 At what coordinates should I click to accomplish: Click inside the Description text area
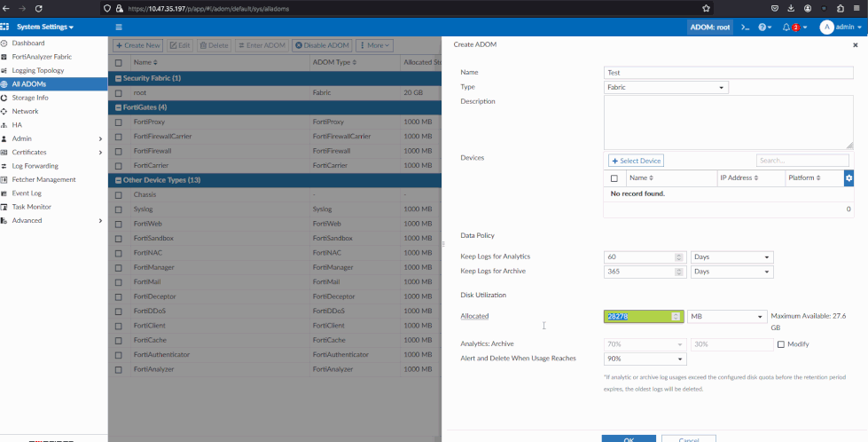click(727, 122)
